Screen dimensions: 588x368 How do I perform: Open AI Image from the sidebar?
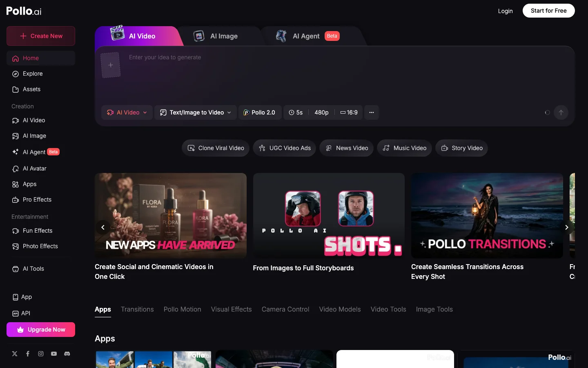(x=34, y=136)
